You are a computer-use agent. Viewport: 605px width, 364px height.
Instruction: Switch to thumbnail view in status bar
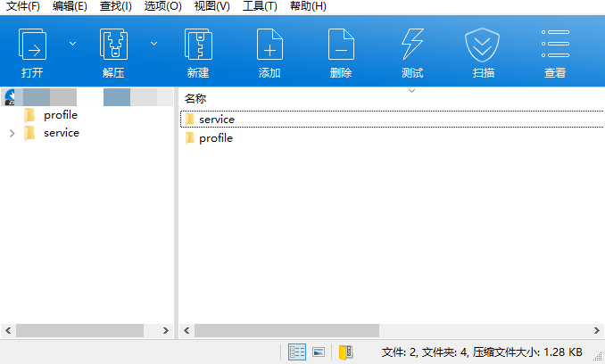click(319, 352)
